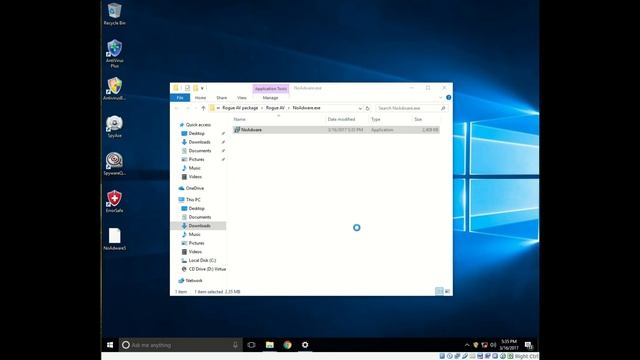The height and width of the screenshot is (360, 640).
Task: Select the ErrorSafe desktop shortcut
Action: click(x=114, y=201)
